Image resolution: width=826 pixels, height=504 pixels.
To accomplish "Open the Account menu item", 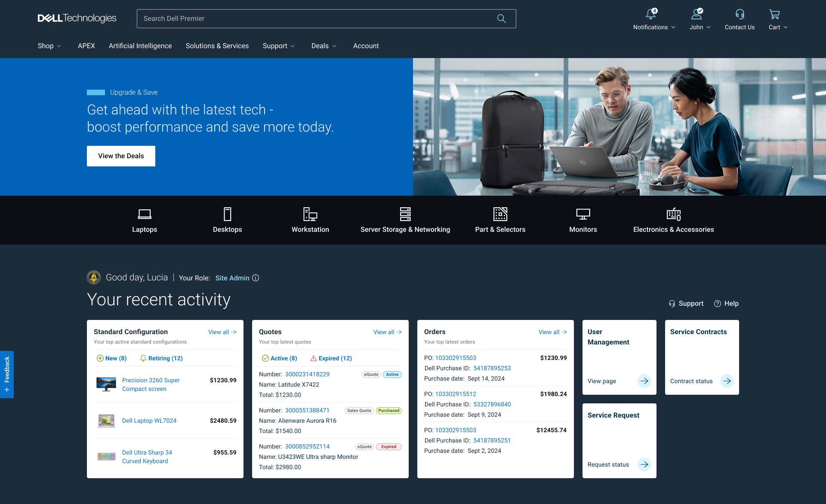I will click(x=366, y=46).
